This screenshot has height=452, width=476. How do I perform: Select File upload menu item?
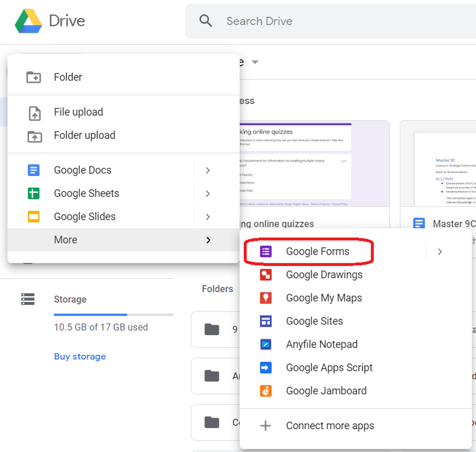[124, 112]
